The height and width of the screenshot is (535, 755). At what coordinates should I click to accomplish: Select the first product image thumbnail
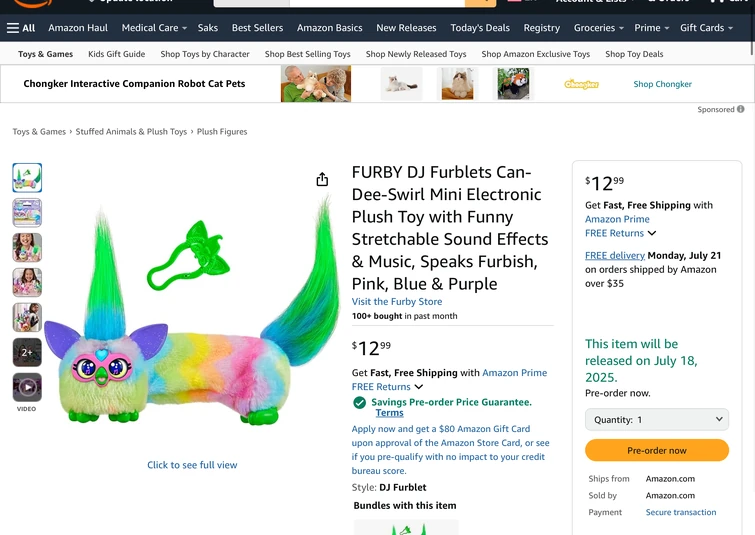tap(27, 178)
